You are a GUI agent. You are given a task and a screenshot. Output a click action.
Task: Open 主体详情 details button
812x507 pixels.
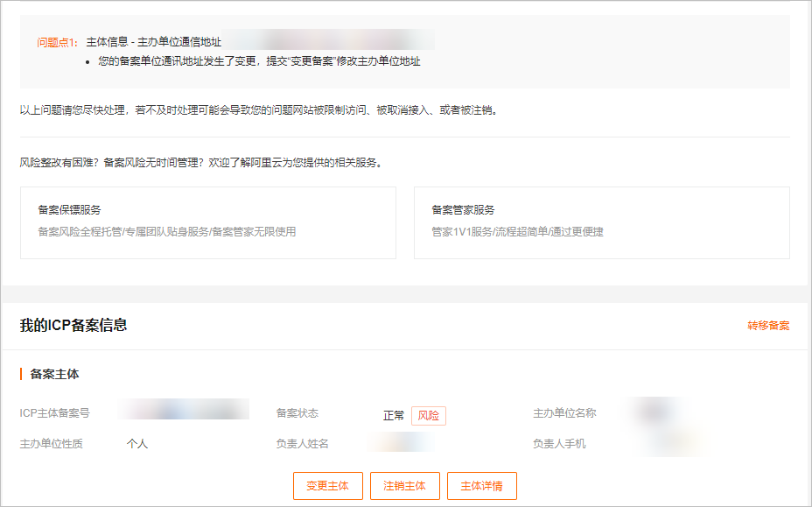coord(481,486)
